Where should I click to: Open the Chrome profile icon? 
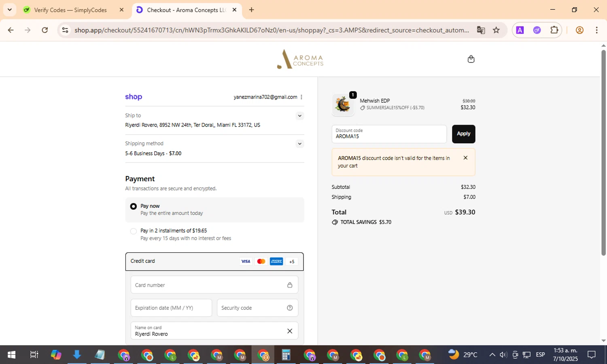579,30
